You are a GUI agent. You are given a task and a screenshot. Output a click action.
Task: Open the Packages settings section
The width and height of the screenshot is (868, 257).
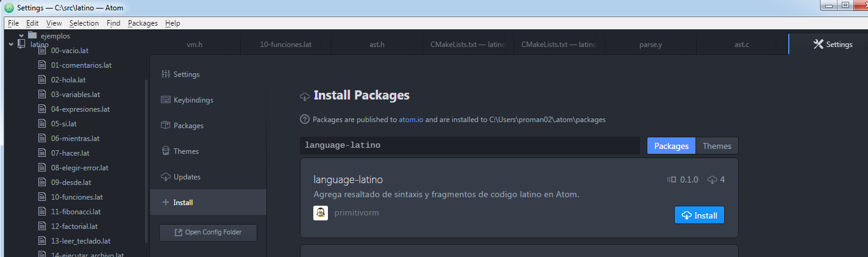(x=208, y=125)
